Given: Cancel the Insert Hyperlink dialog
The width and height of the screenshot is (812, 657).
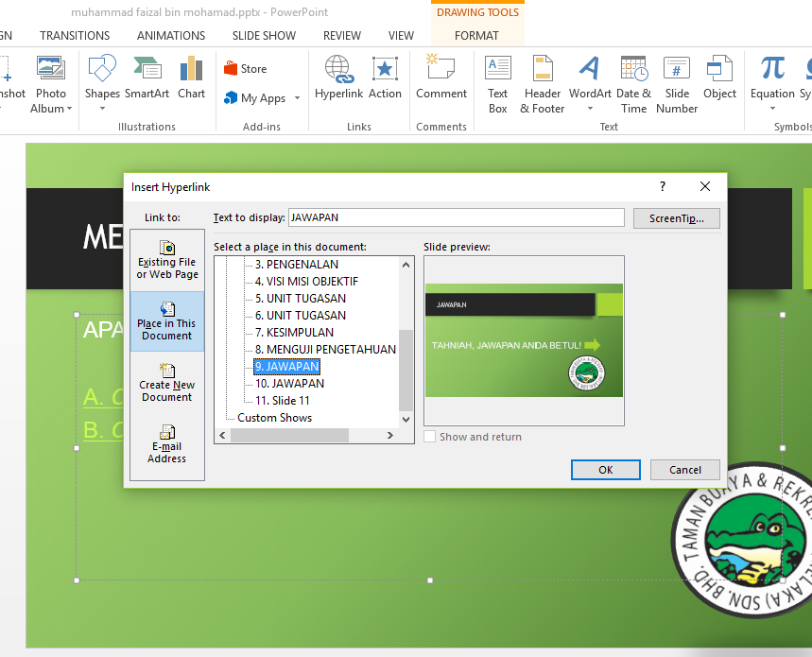Looking at the screenshot, I should (684, 470).
